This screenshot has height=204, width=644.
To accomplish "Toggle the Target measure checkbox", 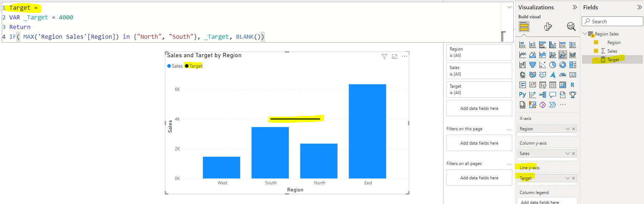I will (596, 59).
